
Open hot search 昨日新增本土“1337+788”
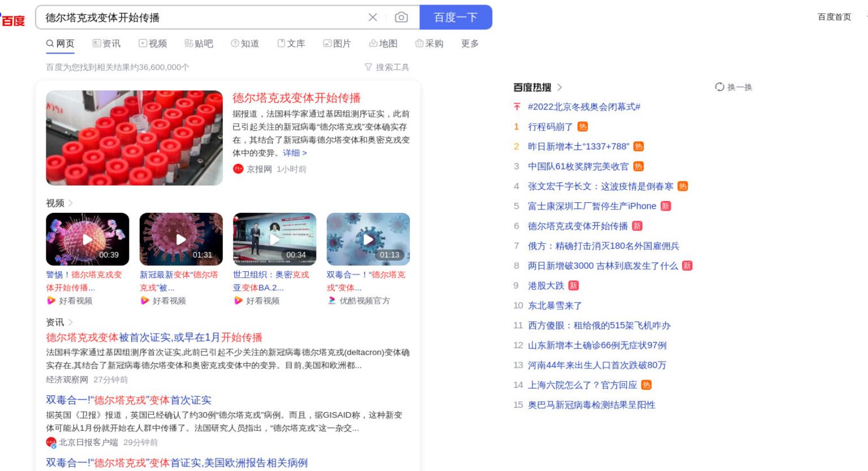click(x=578, y=146)
